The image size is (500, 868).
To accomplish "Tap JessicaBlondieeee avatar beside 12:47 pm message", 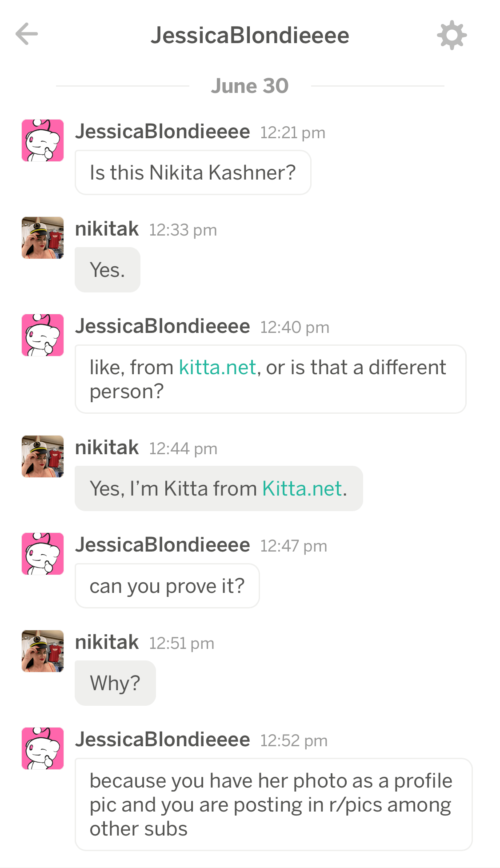I will [x=43, y=554].
